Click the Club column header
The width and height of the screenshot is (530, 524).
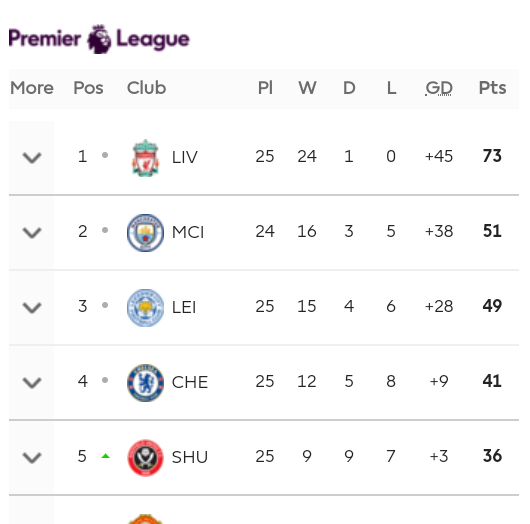coord(146,88)
